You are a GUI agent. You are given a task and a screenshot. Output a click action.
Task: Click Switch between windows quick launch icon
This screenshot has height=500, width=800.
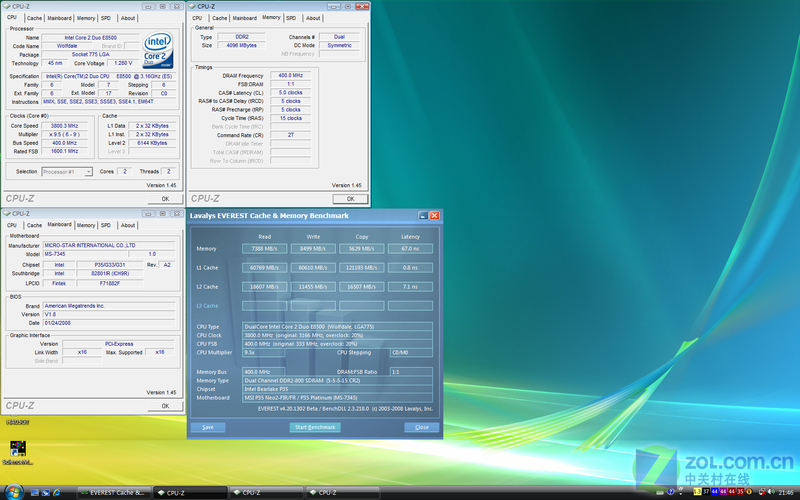coord(45,492)
